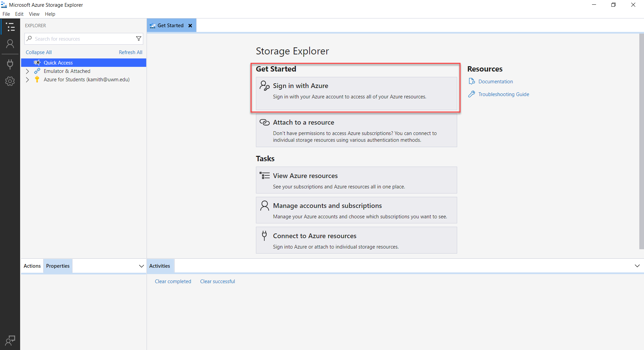This screenshot has height=350, width=644.
Task: Open the Actions panel dropdown chevron
Action: [141, 266]
